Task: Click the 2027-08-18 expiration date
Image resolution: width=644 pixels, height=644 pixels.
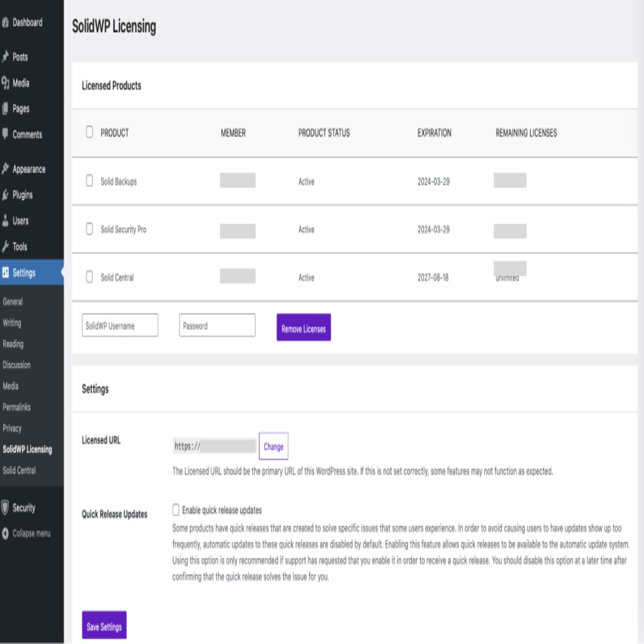Action: click(x=433, y=277)
